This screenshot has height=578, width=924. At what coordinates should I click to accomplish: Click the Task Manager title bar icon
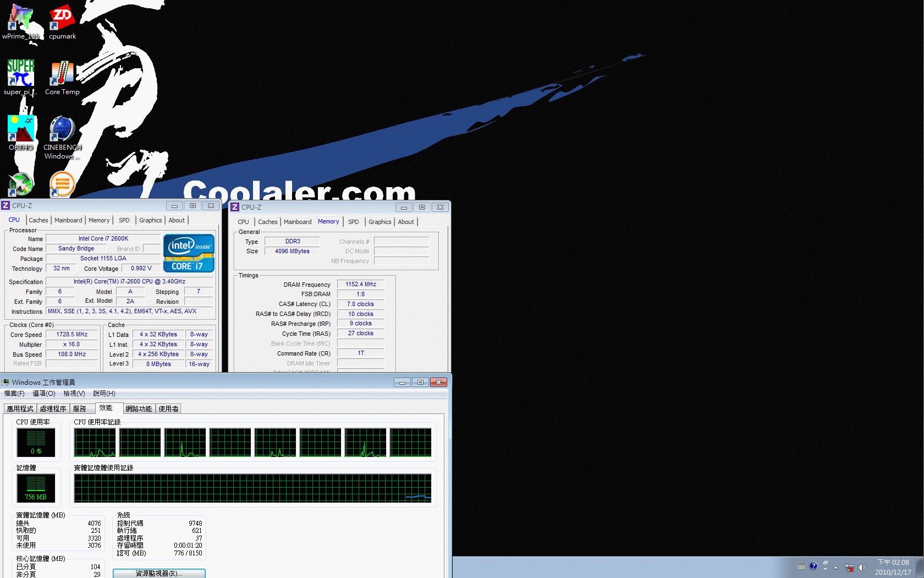pyautogui.click(x=5, y=382)
